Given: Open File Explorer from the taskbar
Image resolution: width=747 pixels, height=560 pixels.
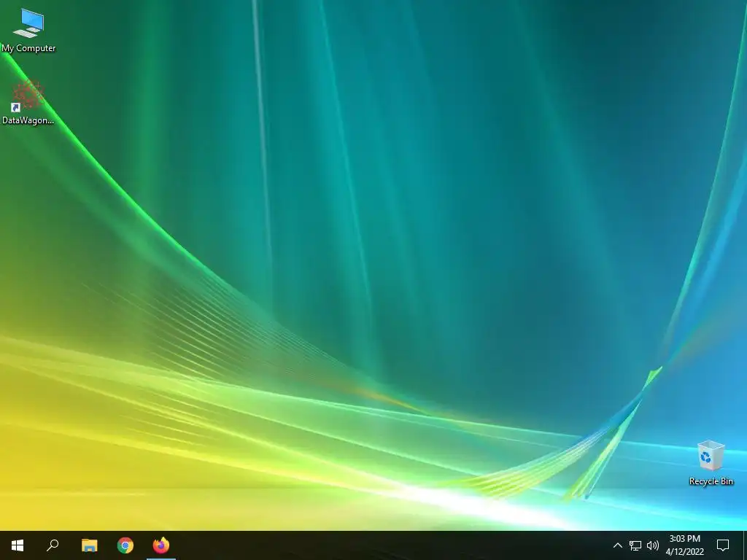Looking at the screenshot, I should pyautogui.click(x=89, y=545).
